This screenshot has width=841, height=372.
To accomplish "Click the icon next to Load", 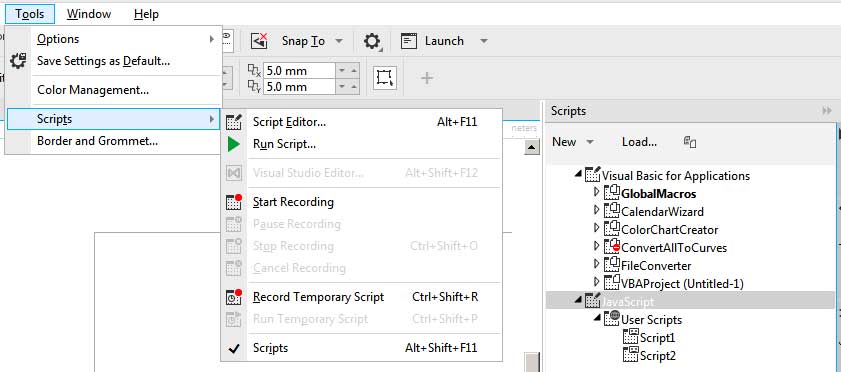I will pos(690,142).
